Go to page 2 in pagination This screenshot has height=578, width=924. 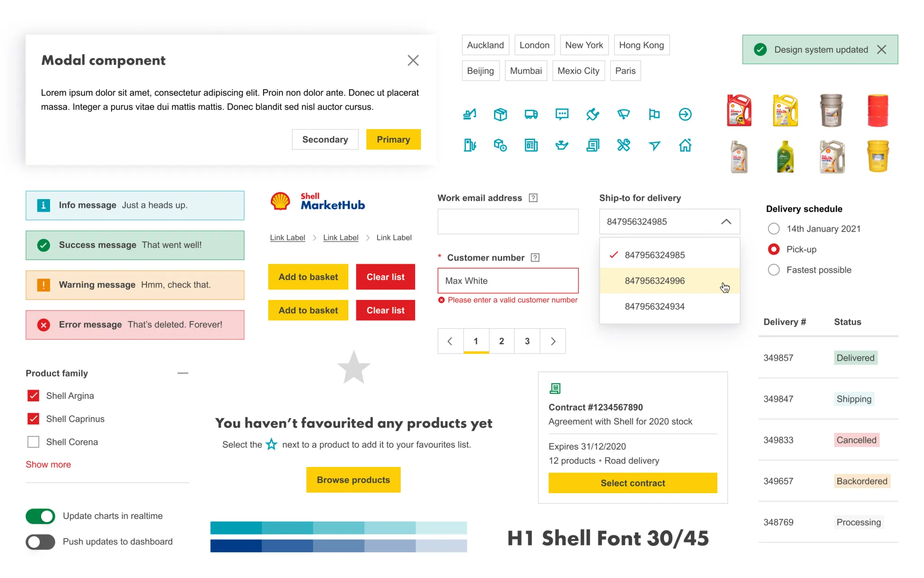tap(501, 341)
